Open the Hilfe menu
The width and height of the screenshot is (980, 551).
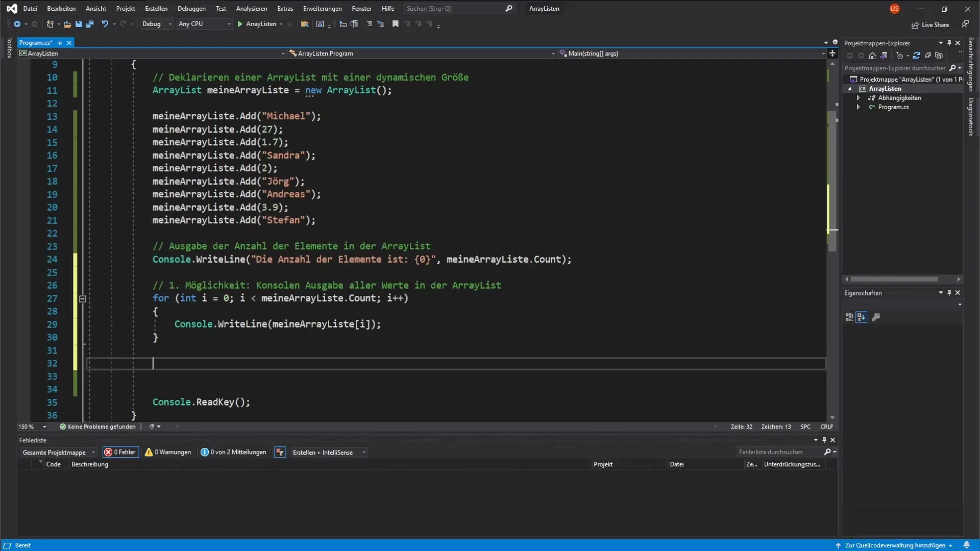(388, 9)
